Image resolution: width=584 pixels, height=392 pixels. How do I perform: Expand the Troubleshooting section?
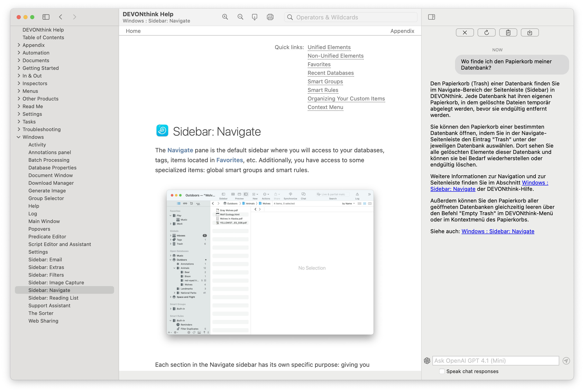[x=19, y=129]
